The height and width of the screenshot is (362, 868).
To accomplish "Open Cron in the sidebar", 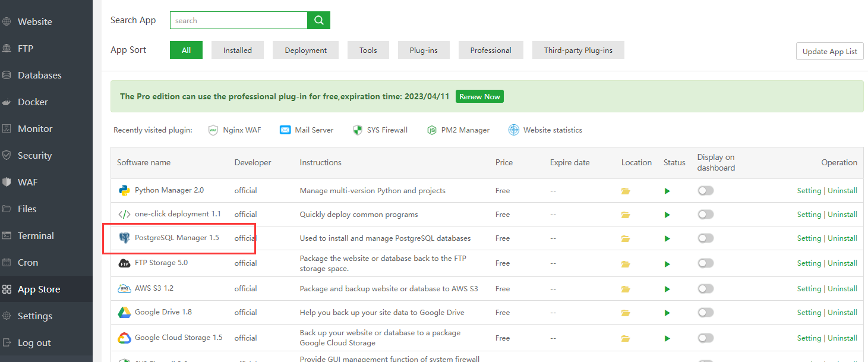I will point(46,262).
